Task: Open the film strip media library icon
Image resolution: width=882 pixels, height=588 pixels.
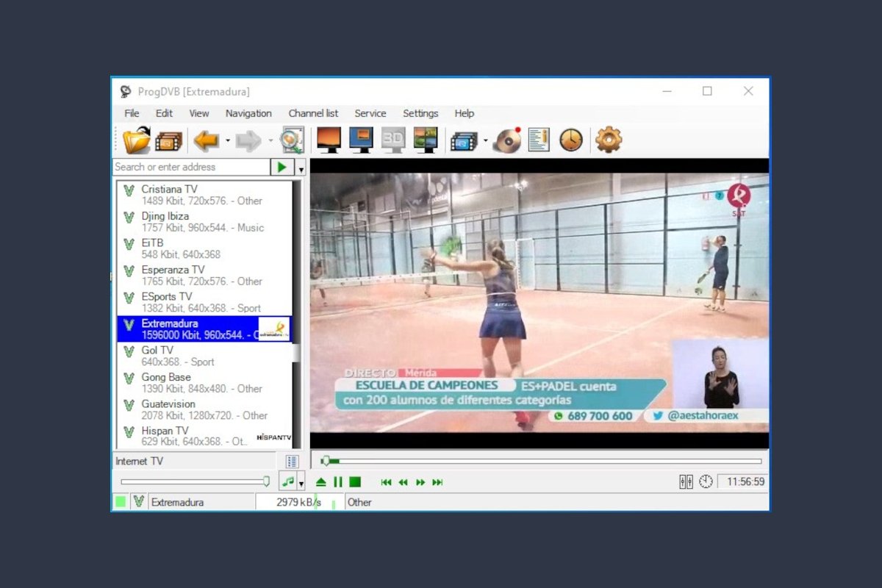Action: click(x=168, y=140)
